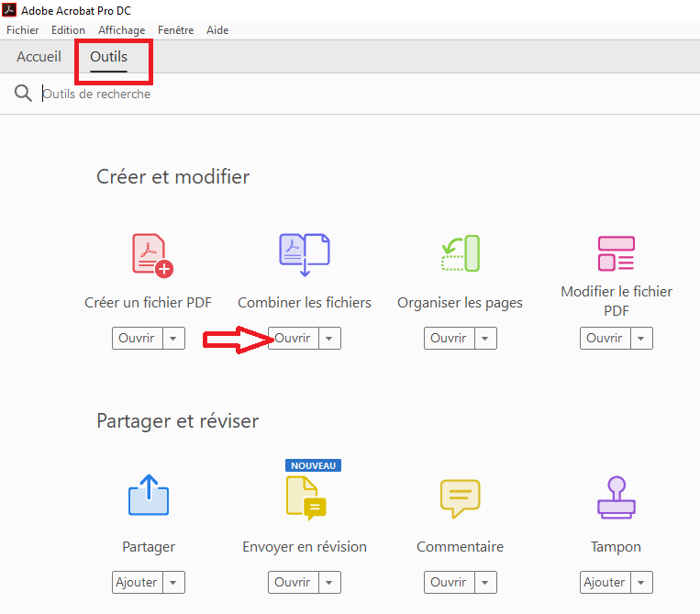Click the Tampon label
This screenshot has width=700, height=614.
tap(617, 548)
